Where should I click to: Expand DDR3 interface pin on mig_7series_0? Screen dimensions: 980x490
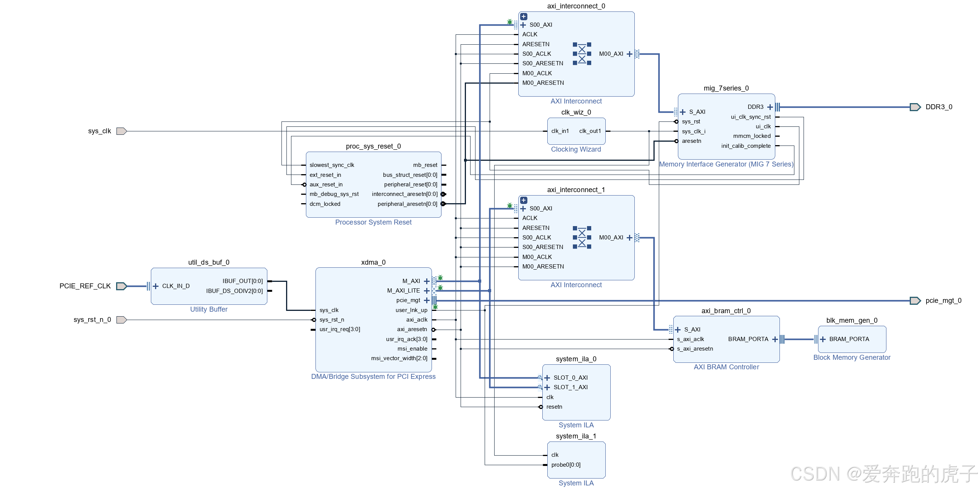pyautogui.click(x=770, y=107)
